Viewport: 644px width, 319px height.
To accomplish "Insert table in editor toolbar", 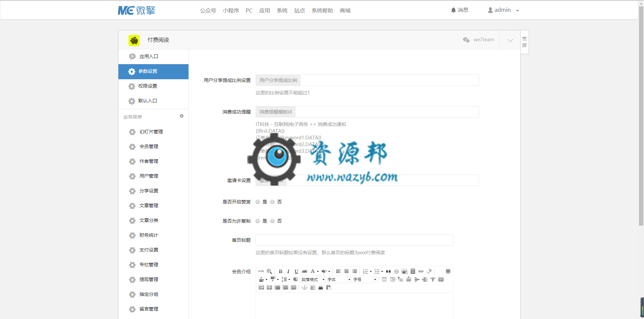I will coord(384,279).
